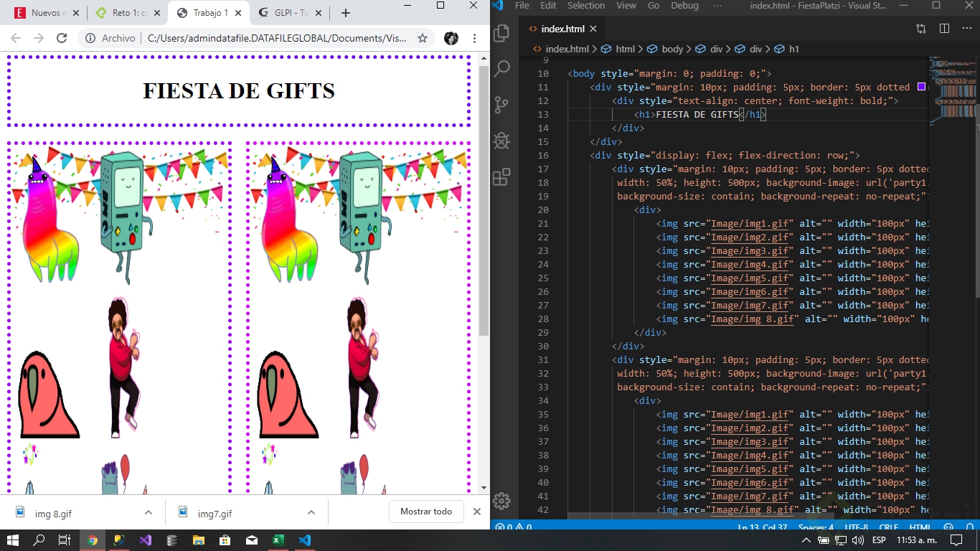Click the Open Changes compare icon
The image size is (980, 551).
(x=921, y=29)
